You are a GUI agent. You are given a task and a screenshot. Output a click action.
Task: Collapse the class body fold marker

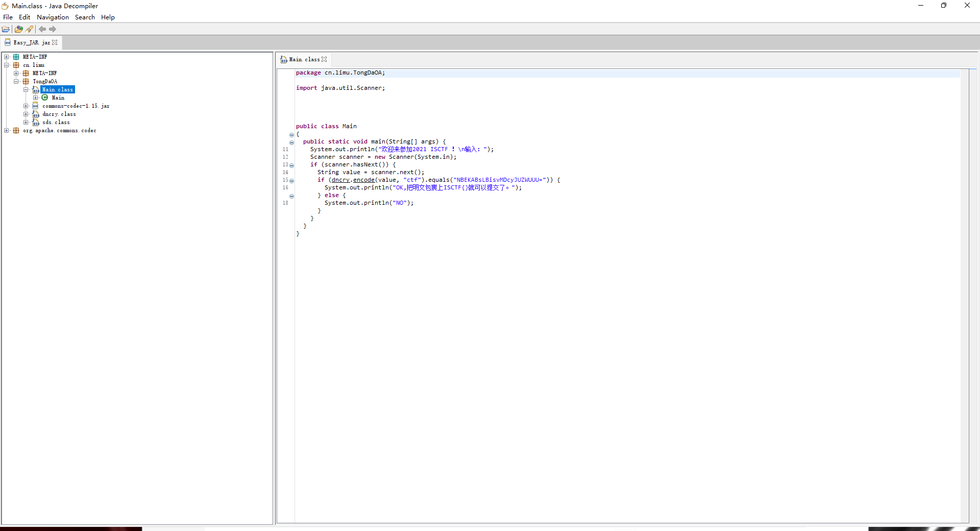(291, 135)
